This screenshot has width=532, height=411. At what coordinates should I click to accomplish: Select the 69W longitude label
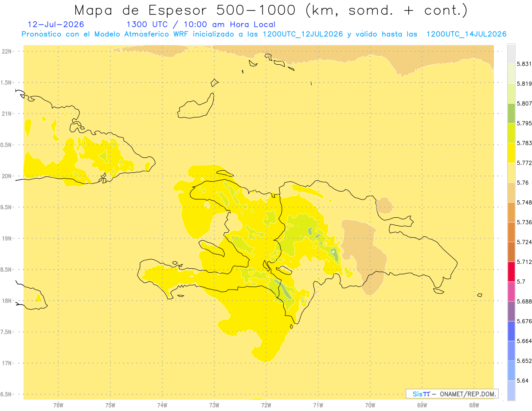tap(422, 405)
